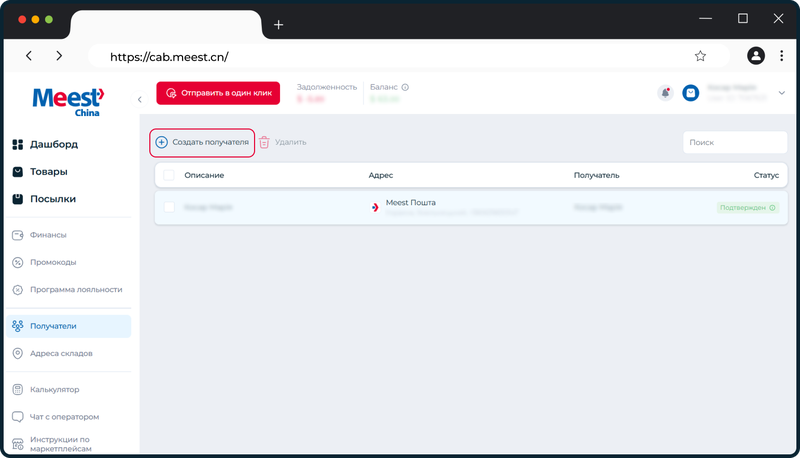Click the Meest Пошта arrow logo icon
800x458 pixels.
pos(374,208)
